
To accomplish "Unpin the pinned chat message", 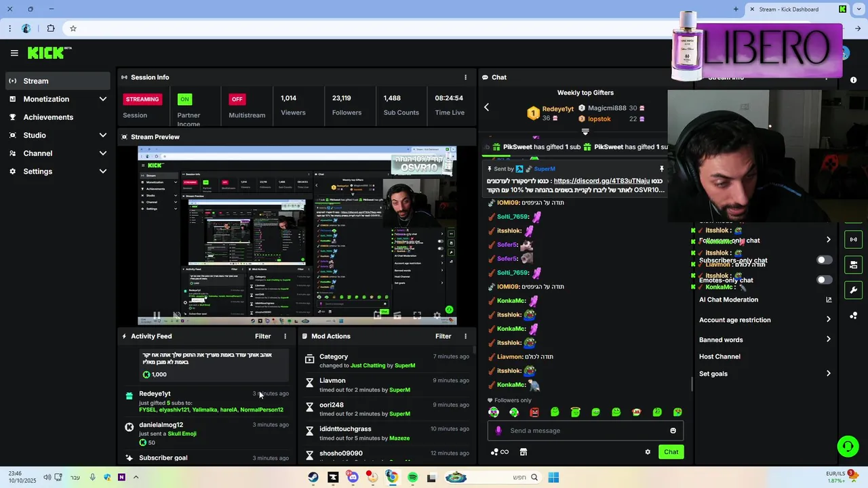I will [661, 169].
